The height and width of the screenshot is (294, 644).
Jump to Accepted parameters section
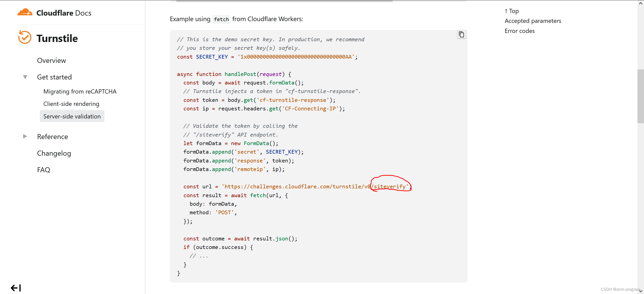(x=533, y=21)
